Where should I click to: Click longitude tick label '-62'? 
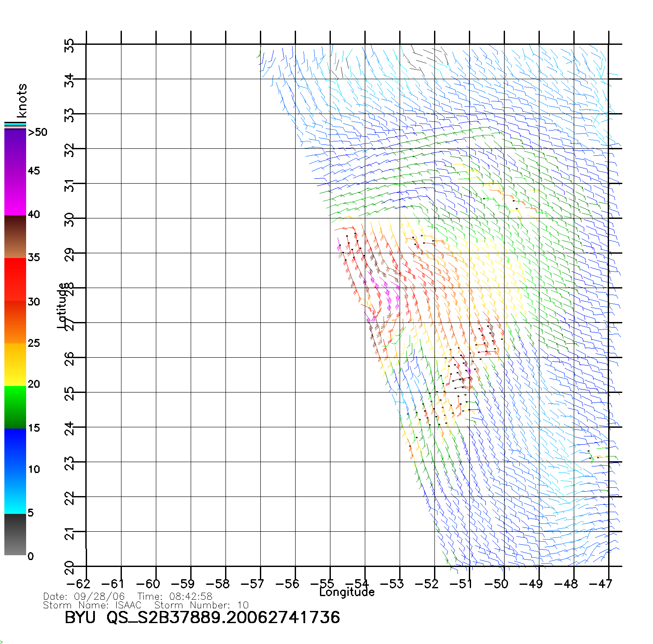click(x=78, y=584)
